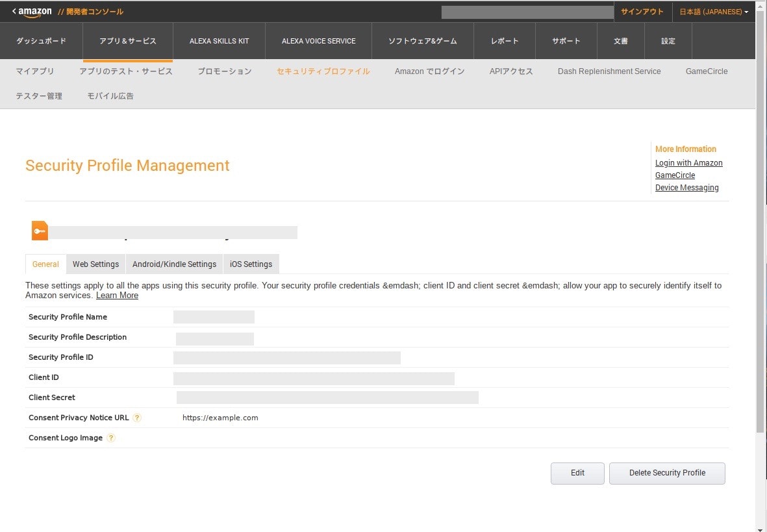Open サポート menu

point(566,41)
